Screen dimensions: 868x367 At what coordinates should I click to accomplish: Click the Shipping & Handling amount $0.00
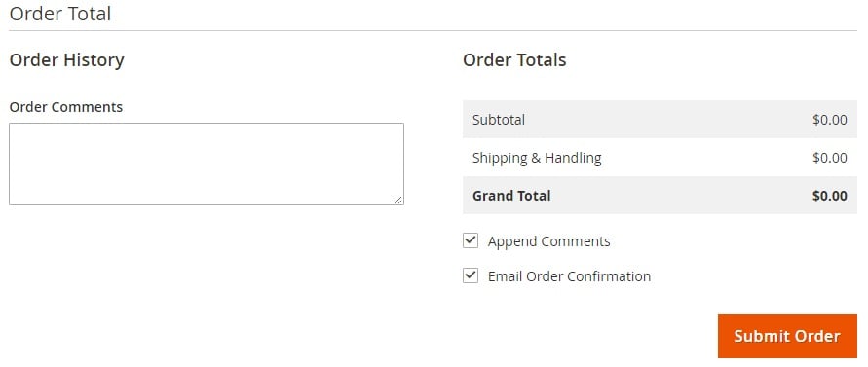(x=830, y=158)
